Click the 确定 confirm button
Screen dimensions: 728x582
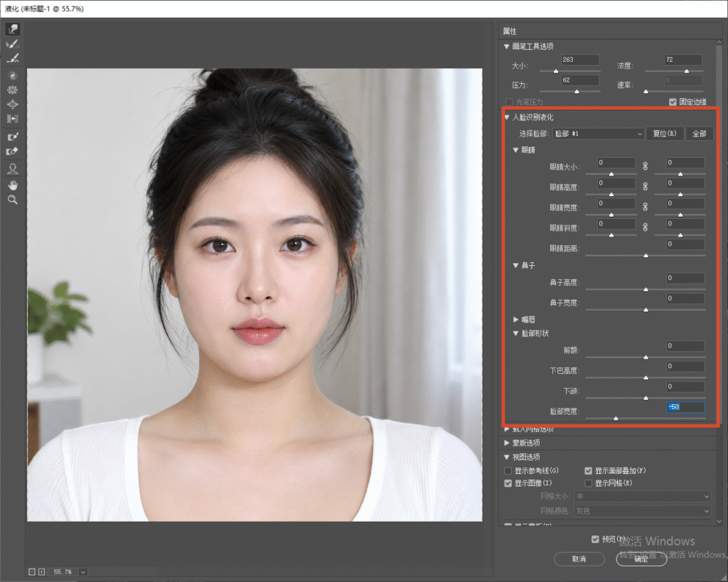pos(641,559)
